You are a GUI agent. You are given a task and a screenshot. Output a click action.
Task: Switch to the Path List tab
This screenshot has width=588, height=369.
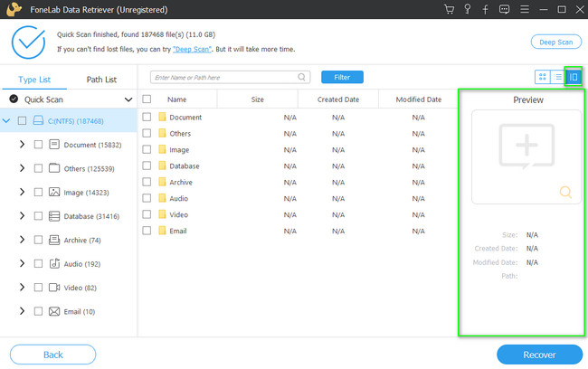[101, 80]
